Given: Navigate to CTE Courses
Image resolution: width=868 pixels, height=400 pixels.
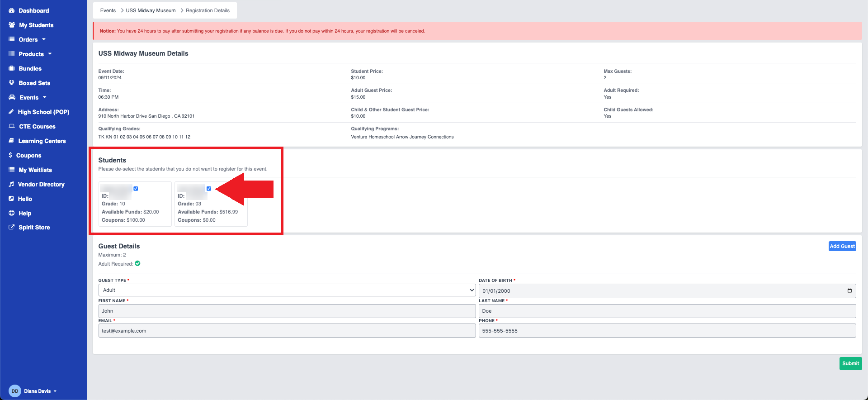Looking at the screenshot, I should (37, 126).
